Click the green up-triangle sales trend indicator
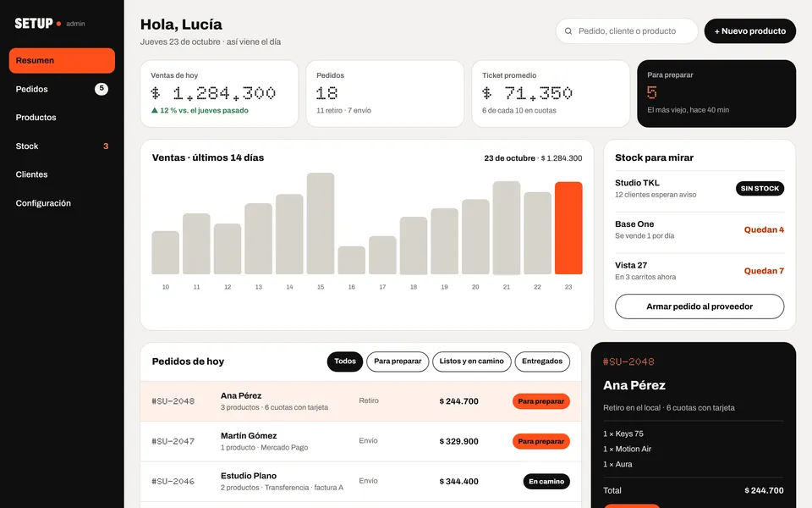Image resolution: width=812 pixels, height=508 pixels. pyautogui.click(x=154, y=110)
